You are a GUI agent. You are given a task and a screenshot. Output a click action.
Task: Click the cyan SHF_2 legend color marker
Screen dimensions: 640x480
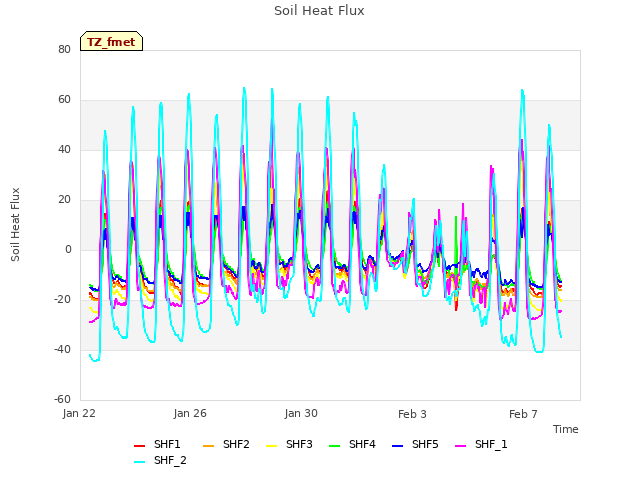point(140,462)
